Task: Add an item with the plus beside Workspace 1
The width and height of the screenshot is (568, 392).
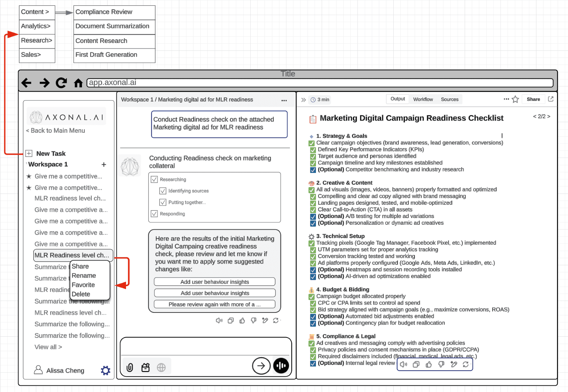Action: point(104,164)
